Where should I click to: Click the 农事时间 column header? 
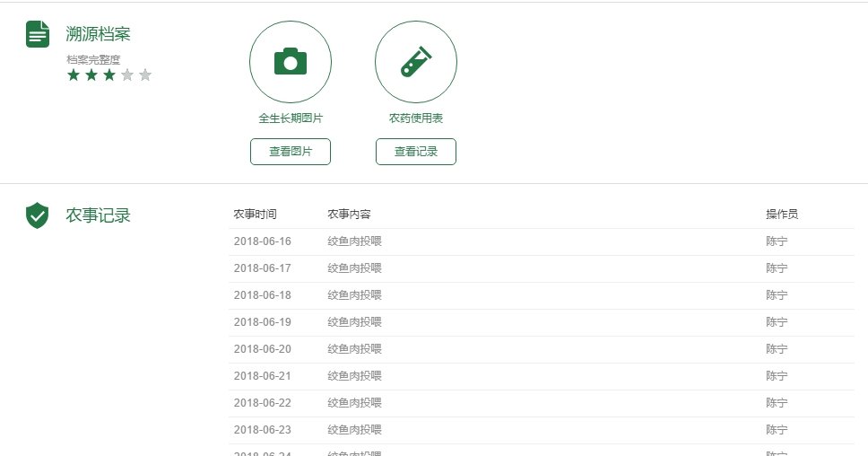coord(256,215)
